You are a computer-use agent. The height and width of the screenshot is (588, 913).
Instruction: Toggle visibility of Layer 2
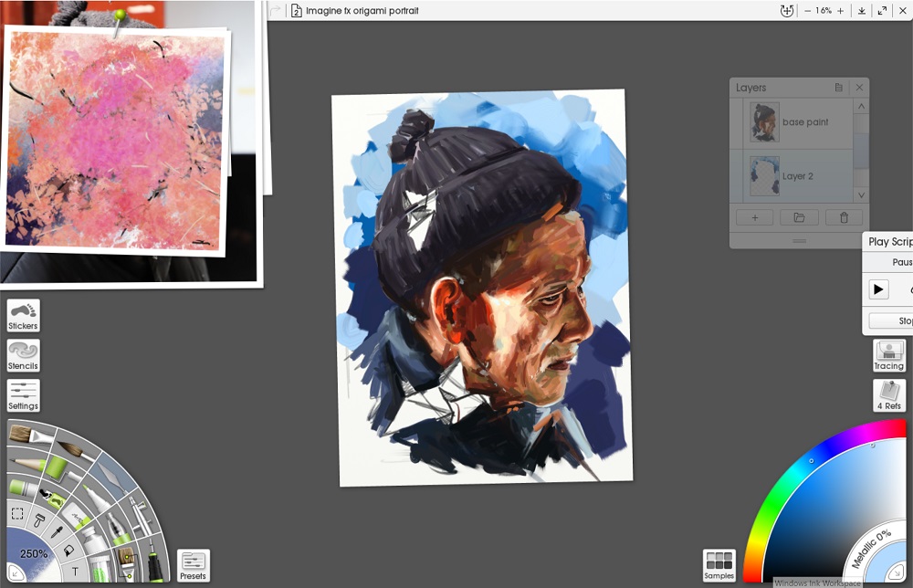pyautogui.click(x=737, y=176)
